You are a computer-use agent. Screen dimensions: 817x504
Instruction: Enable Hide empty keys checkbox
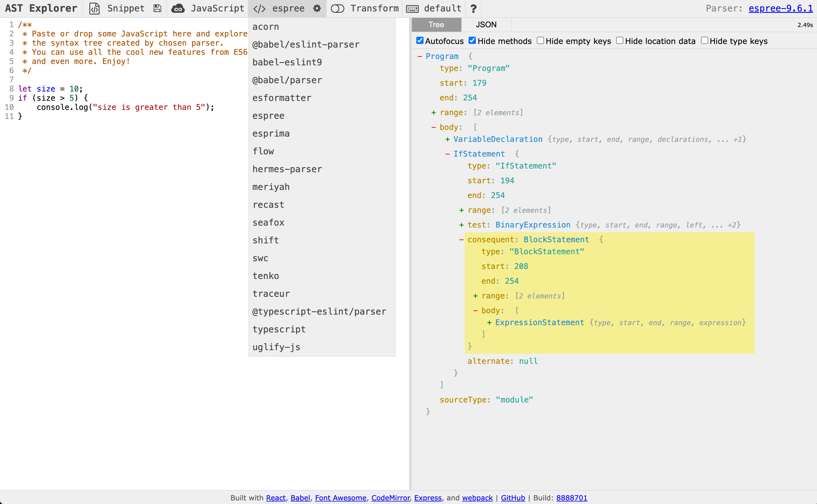pyautogui.click(x=540, y=41)
